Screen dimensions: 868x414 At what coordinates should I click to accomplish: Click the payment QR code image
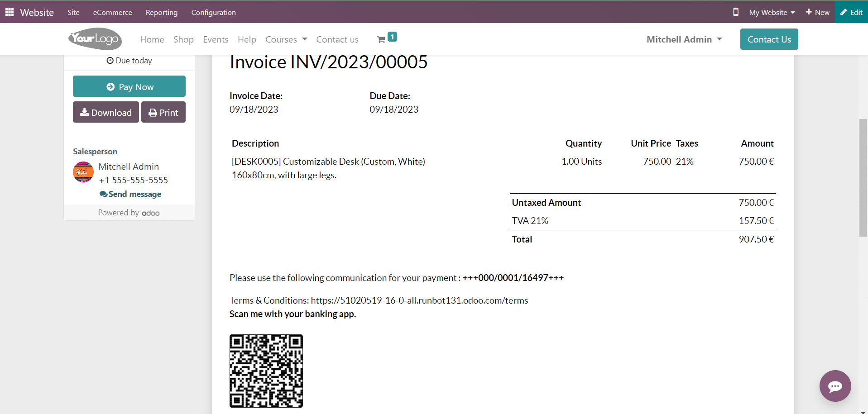pos(266,371)
